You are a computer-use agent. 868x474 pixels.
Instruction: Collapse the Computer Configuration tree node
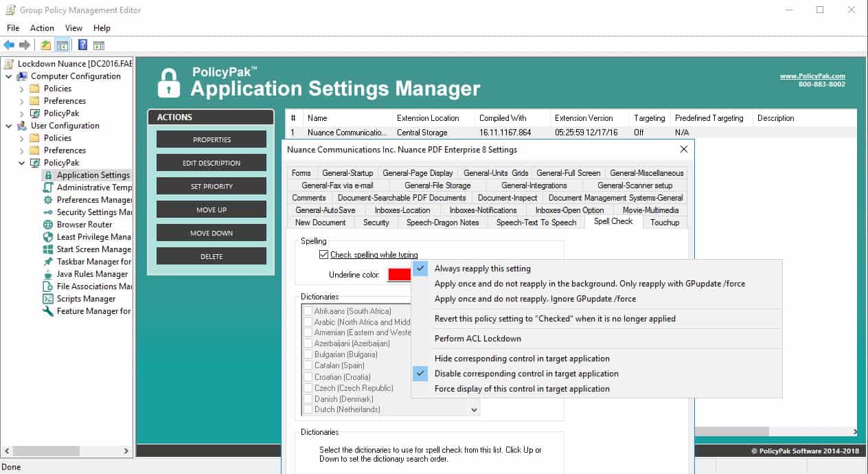9,76
